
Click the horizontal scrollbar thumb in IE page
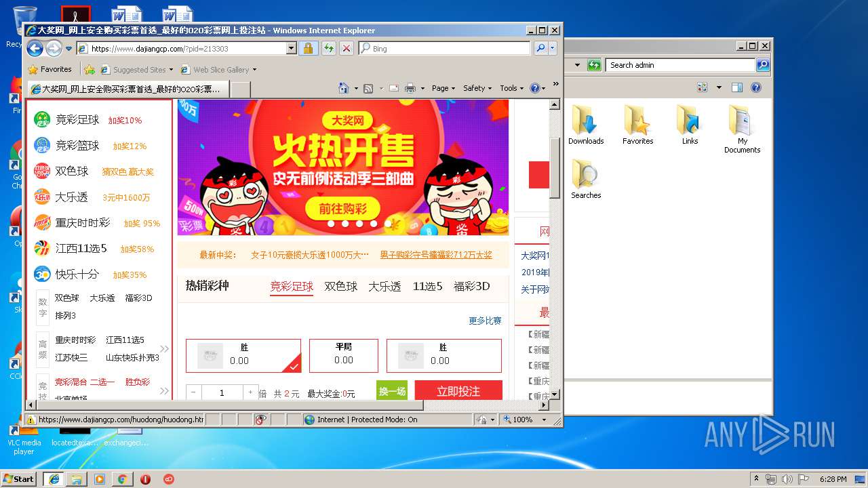pyautogui.click(x=229, y=405)
